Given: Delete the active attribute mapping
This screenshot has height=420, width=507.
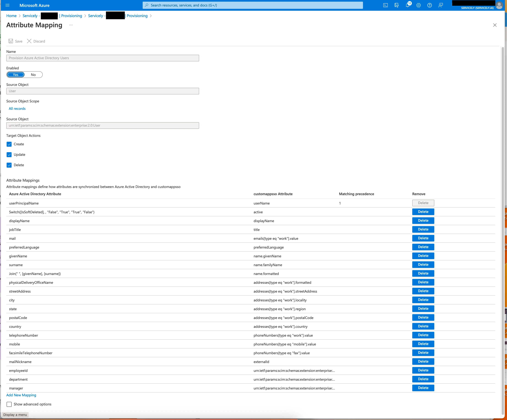Looking at the screenshot, I should 423,212.
